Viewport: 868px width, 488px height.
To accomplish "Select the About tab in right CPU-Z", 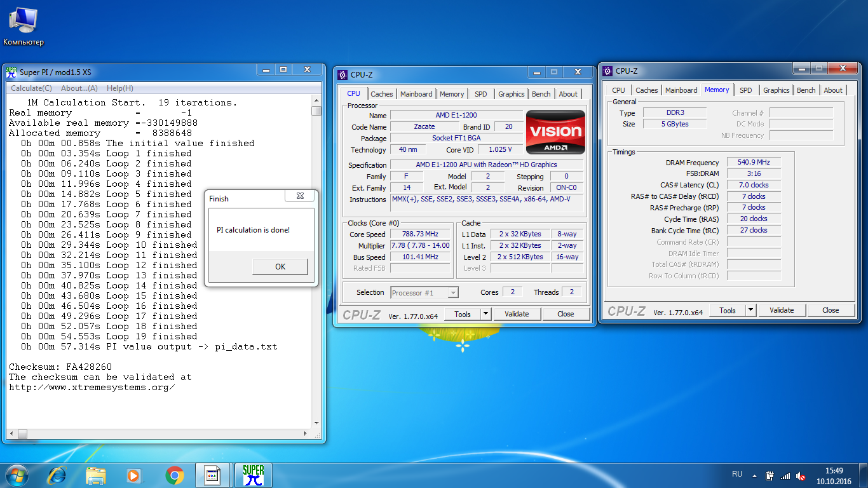I will click(x=833, y=90).
